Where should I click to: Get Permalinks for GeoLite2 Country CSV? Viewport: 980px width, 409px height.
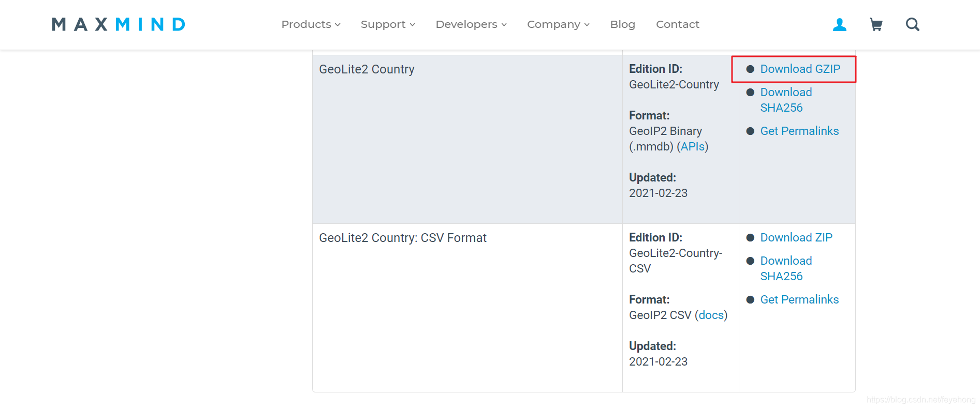click(x=799, y=299)
